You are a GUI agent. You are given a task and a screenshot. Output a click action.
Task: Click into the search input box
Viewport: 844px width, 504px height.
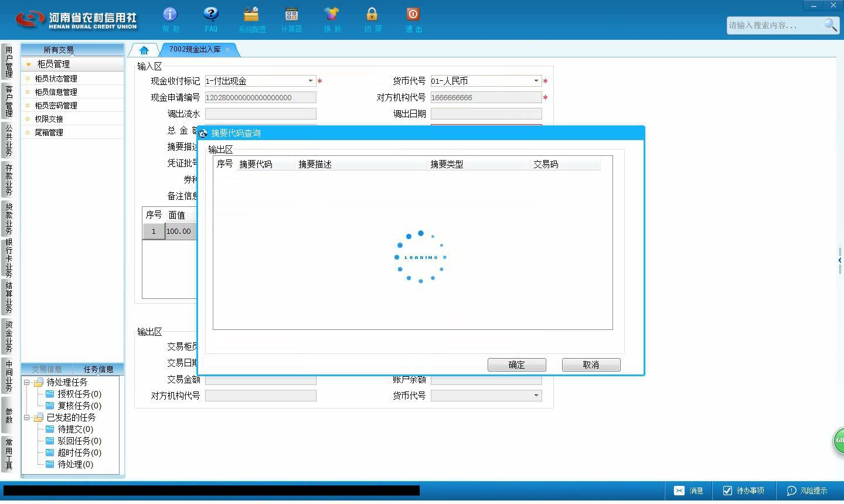tap(775, 25)
